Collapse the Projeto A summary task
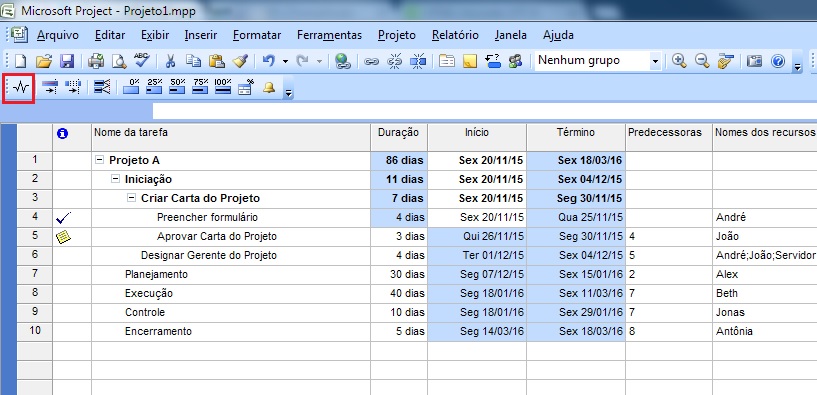 tap(99, 161)
